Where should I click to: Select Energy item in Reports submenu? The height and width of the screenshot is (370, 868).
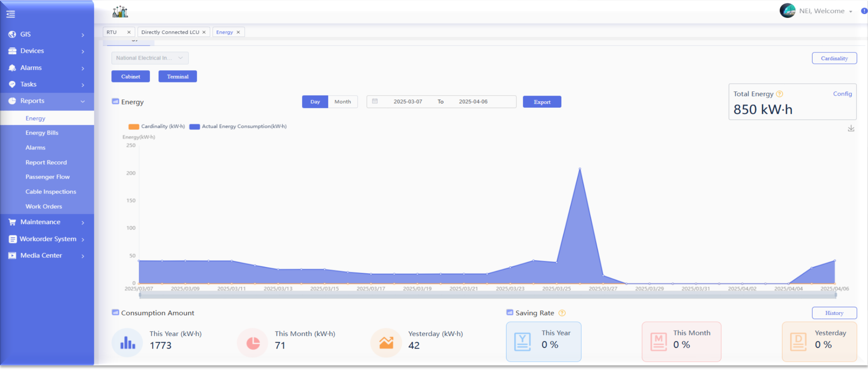(47, 118)
